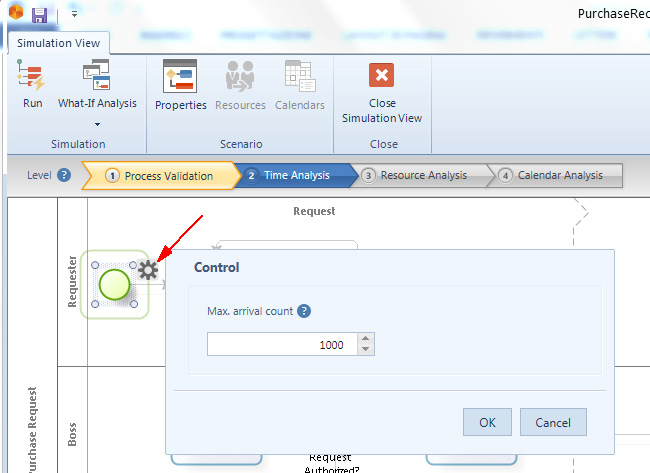Decrease Max. arrival count with down arrow
650x473 pixels.
pos(366,349)
